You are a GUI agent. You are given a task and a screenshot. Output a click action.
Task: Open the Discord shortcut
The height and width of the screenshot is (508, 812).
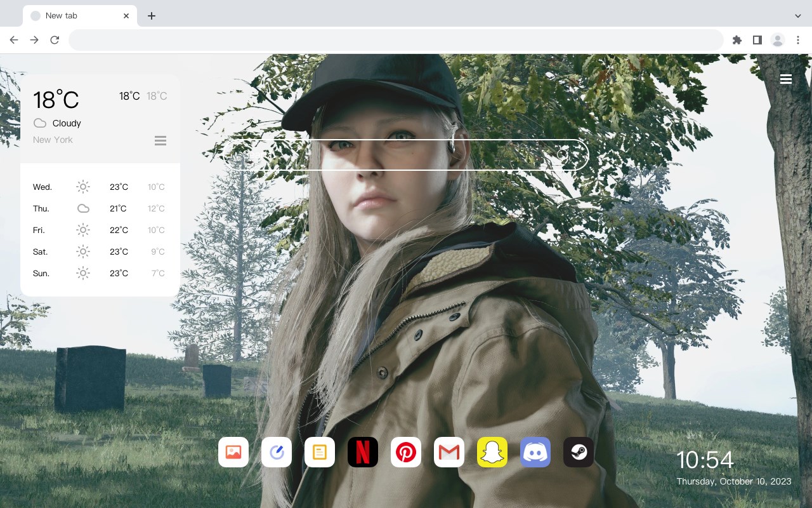click(x=535, y=452)
